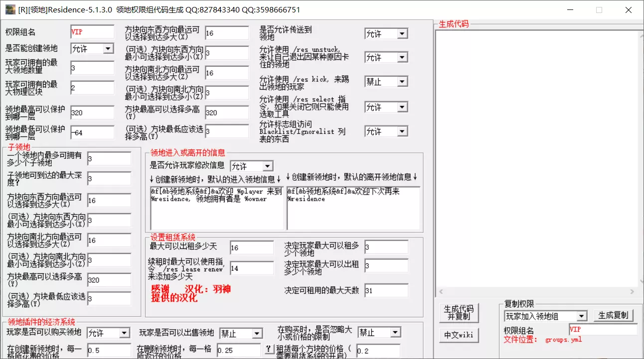Click the 权限组名 VIP input field
Screen dimensions: 644x359
coord(92,32)
